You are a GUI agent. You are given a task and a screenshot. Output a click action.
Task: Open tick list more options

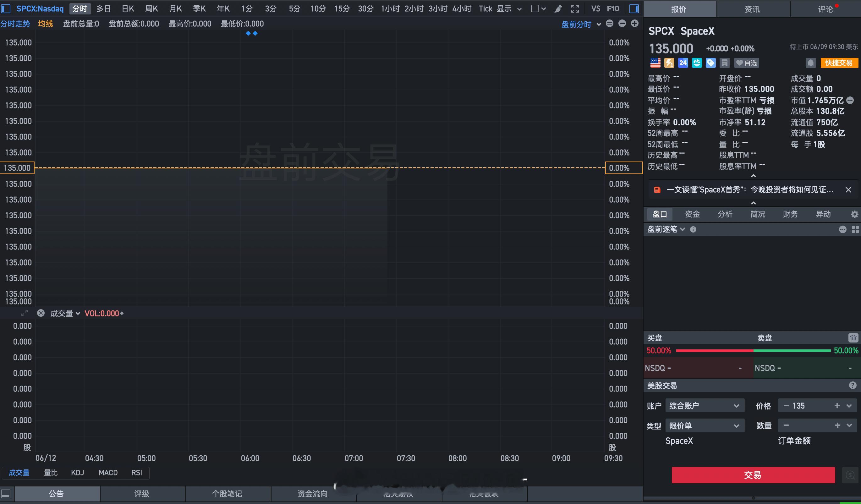(842, 229)
